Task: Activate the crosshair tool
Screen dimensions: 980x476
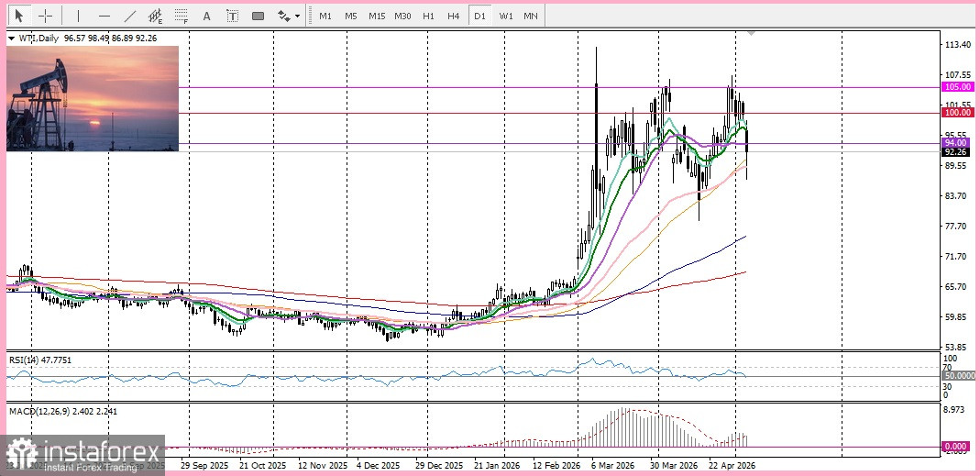Action: (46, 16)
